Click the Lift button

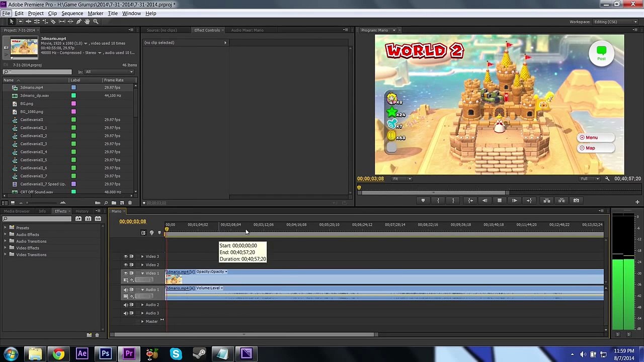[x=547, y=201]
